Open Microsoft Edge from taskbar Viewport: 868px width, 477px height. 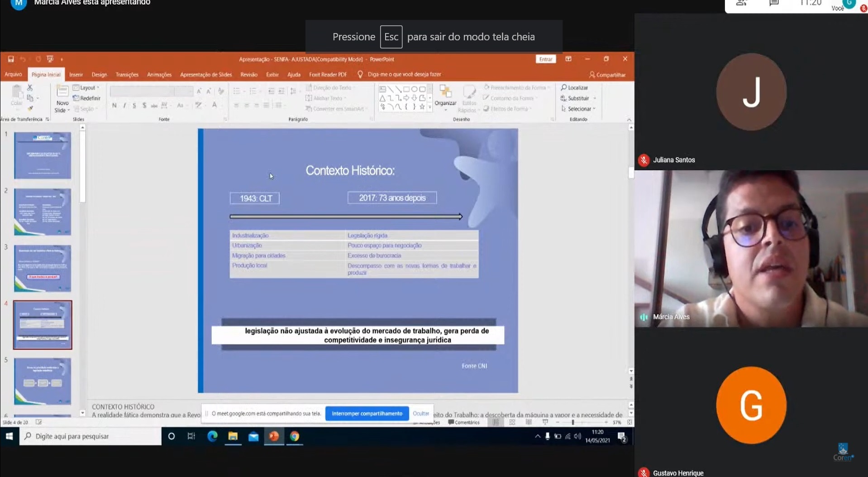(212, 436)
